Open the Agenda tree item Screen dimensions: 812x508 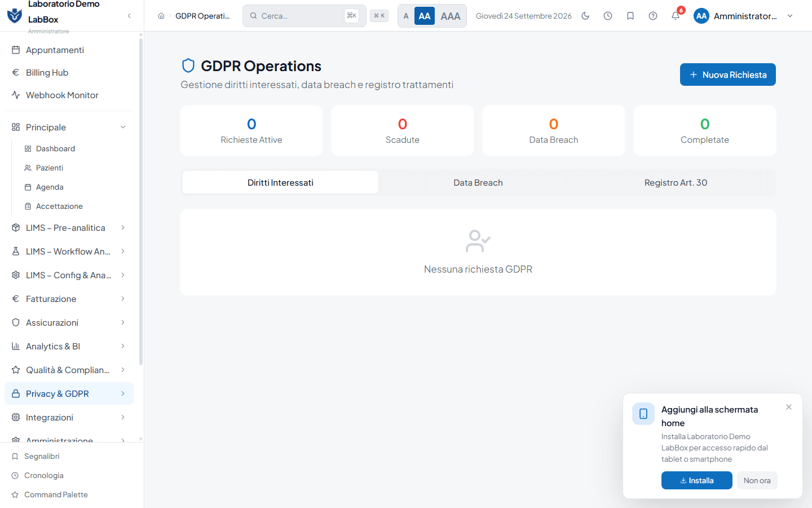[x=76, y=187]
